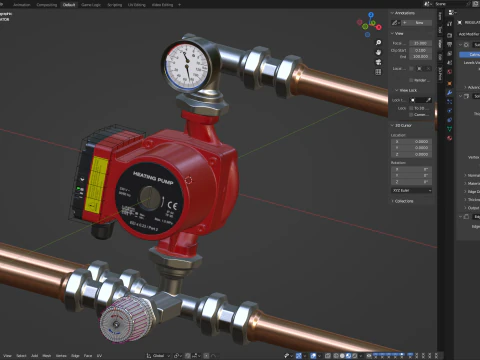Click the Clip Start value field
480x360 pixels.
coord(420,50)
